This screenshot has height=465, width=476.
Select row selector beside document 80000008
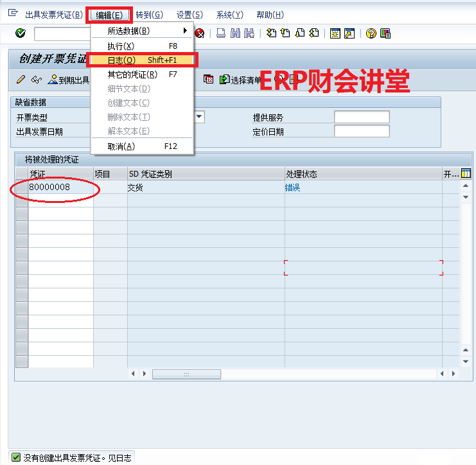point(22,188)
